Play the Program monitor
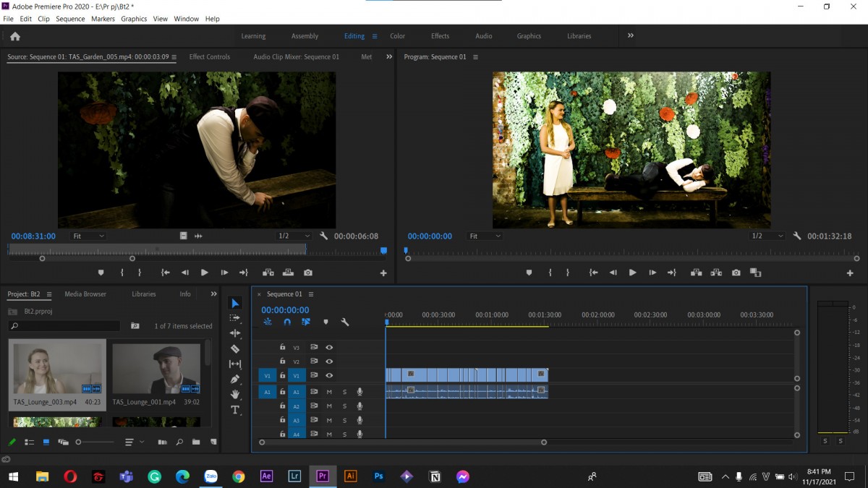The width and height of the screenshot is (868, 488). tap(632, 273)
